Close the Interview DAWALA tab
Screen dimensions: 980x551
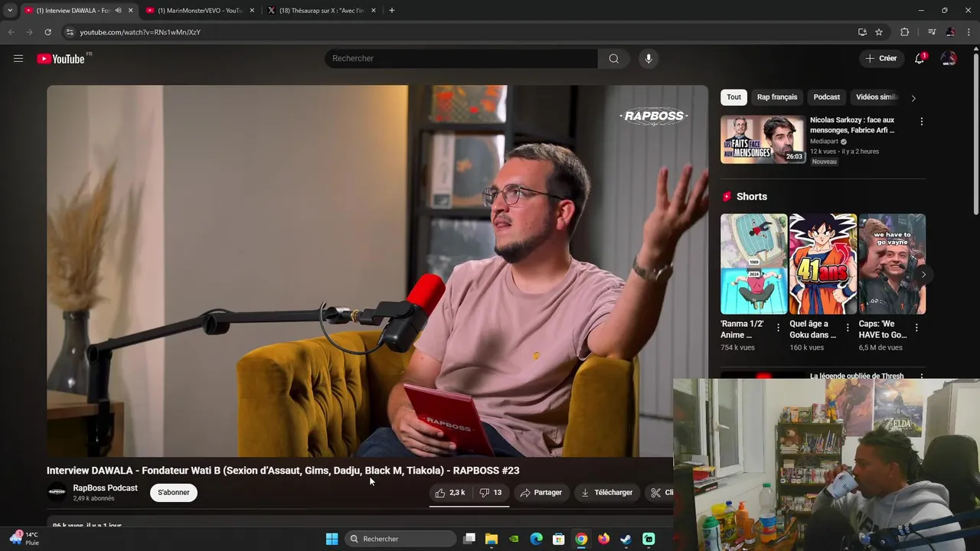[x=131, y=11]
